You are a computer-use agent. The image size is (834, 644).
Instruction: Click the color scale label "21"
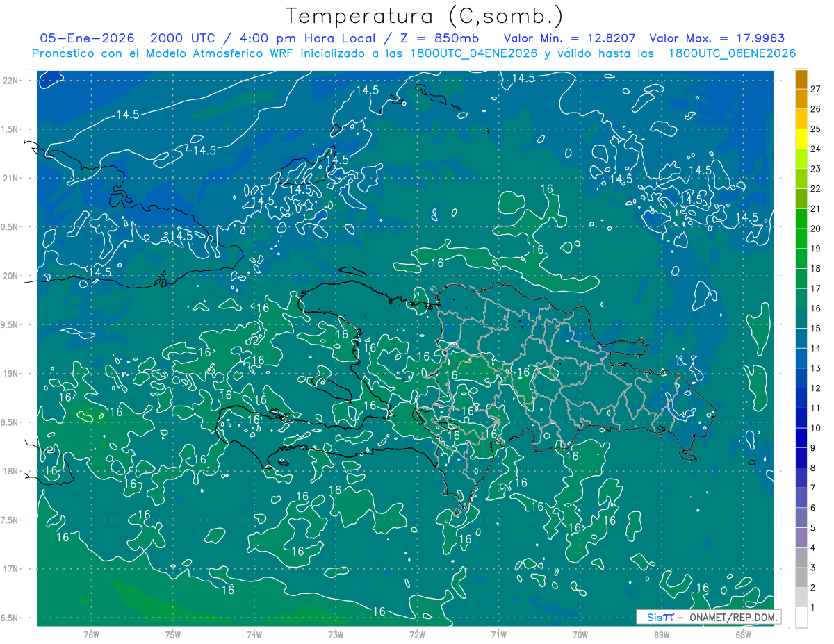[x=815, y=208]
